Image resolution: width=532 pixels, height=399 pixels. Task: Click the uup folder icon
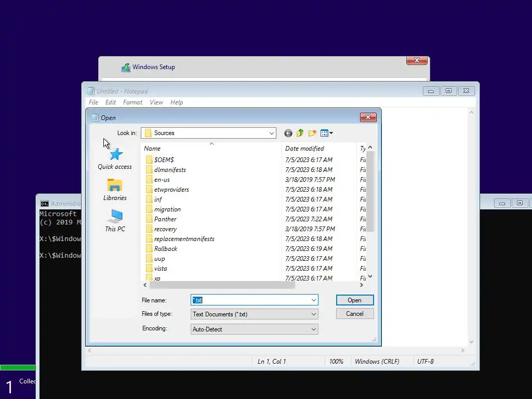[x=149, y=258]
